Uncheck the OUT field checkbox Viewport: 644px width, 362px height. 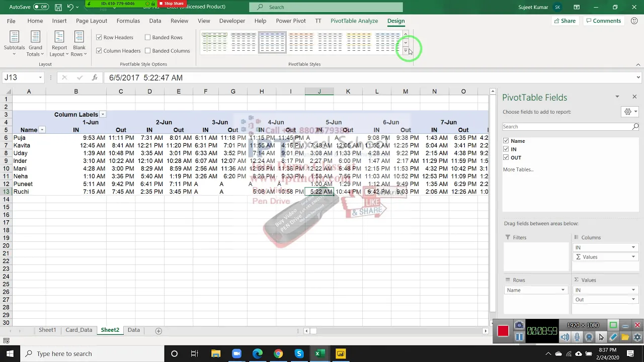(506, 157)
